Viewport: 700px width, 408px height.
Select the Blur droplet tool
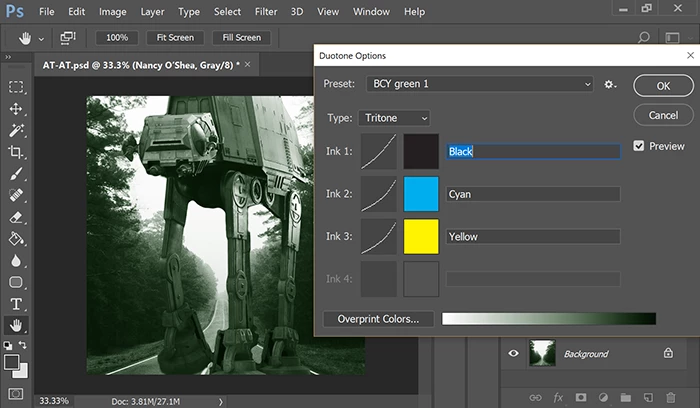tap(16, 260)
